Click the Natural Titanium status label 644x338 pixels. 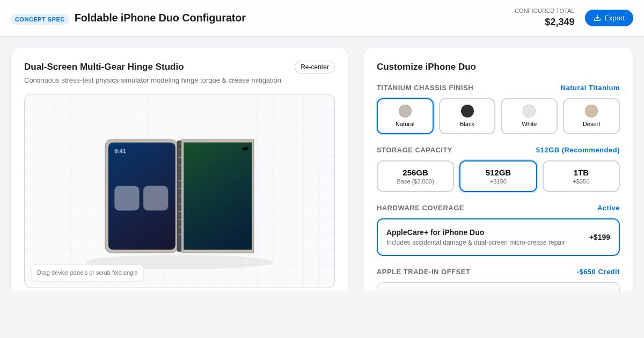[x=590, y=88]
